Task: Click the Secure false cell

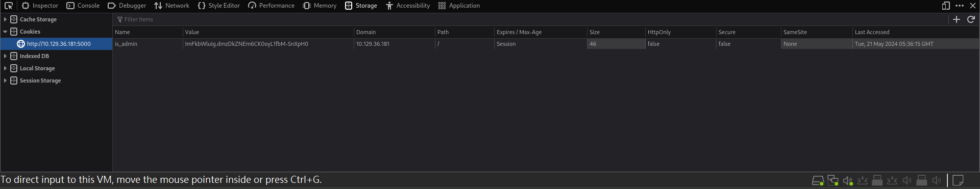Action: (x=748, y=44)
